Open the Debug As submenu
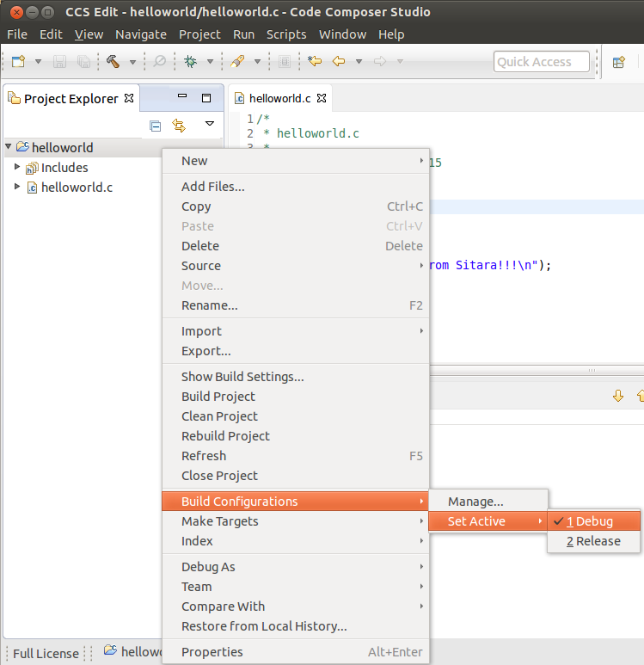 tap(296, 567)
